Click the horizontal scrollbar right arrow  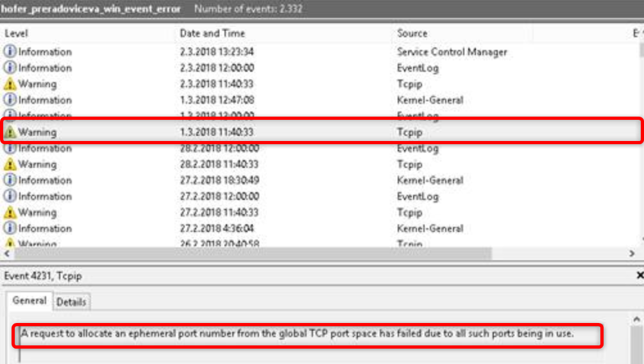(631, 254)
